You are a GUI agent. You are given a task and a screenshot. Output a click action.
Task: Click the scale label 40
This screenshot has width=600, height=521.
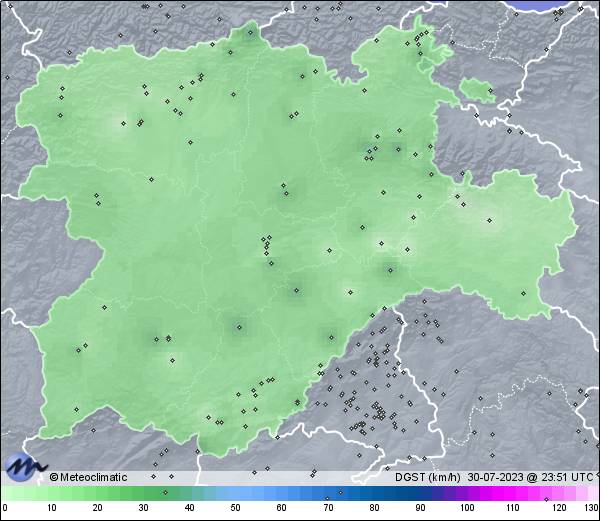(x=189, y=508)
